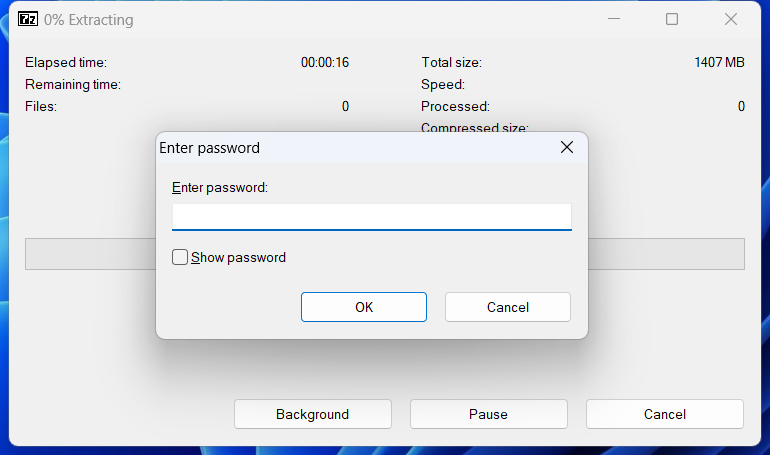Click the Processed label
The height and width of the screenshot is (455, 770).
click(x=455, y=106)
